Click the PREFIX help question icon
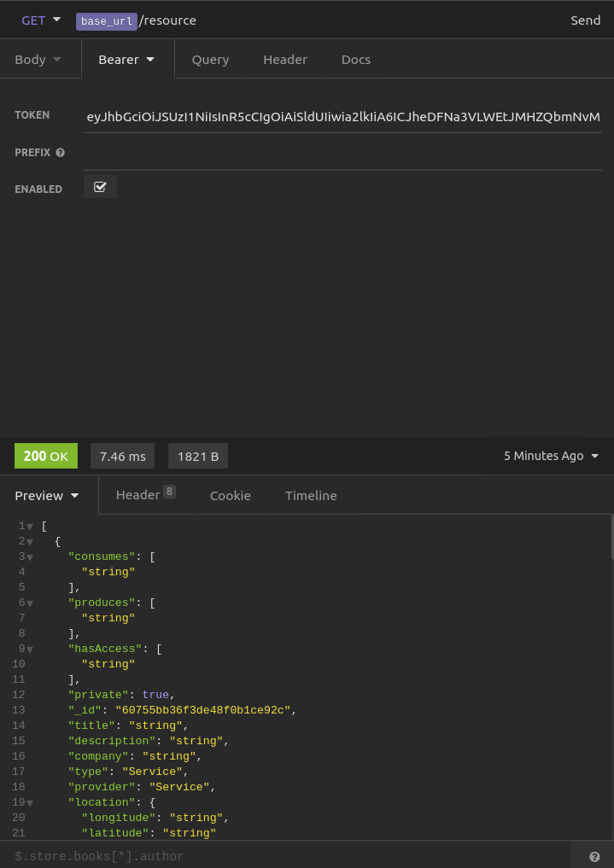 pyautogui.click(x=61, y=152)
